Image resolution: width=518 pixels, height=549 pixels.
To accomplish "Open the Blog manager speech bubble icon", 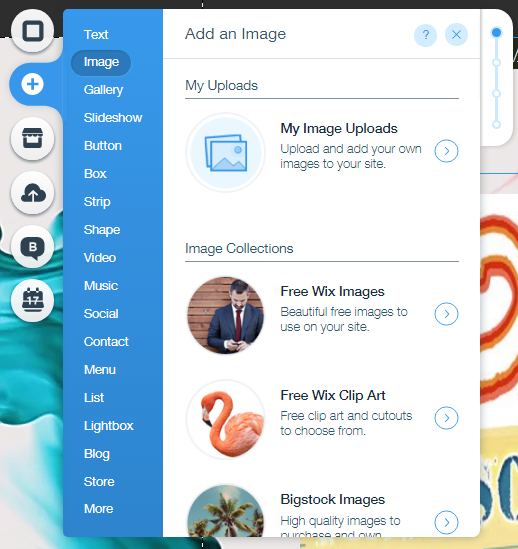I will 33,247.
